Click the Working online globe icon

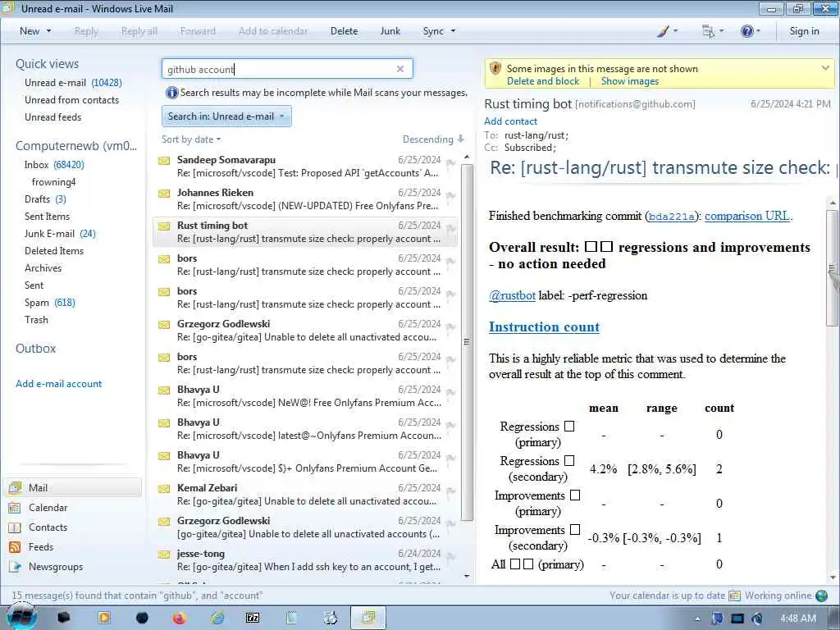(821, 596)
